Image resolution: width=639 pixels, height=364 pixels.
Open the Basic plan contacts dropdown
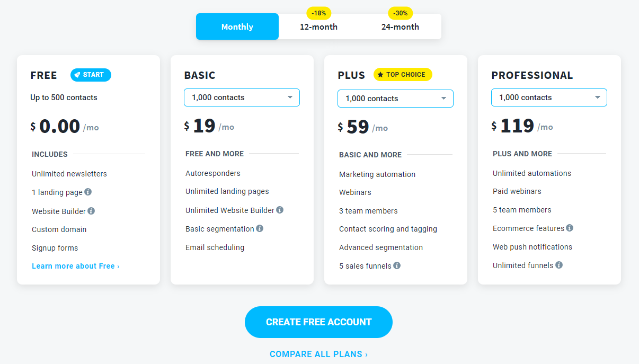tap(242, 97)
